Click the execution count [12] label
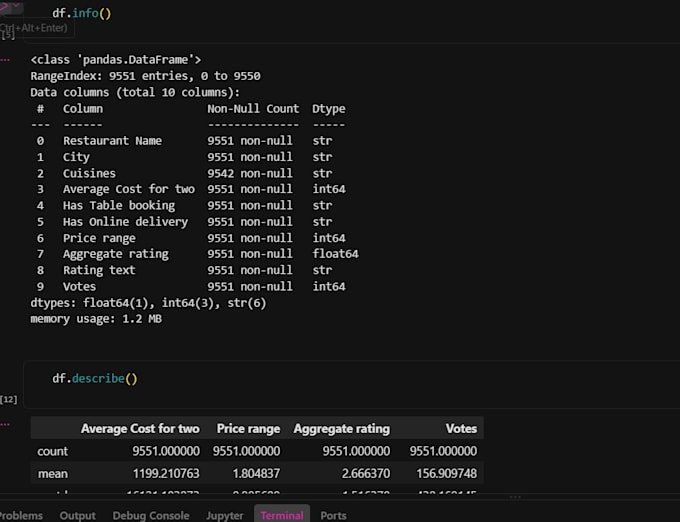 coord(9,399)
